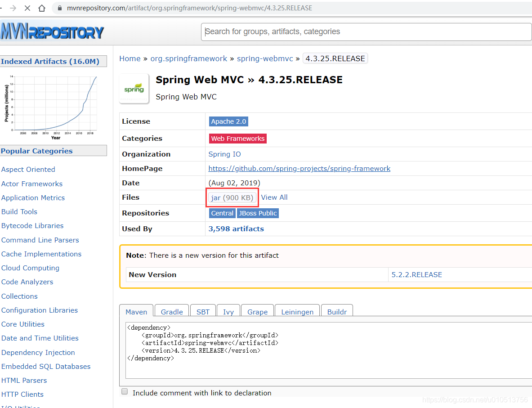Image resolution: width=532 pixels, height=408 pixels.
Task: Open Application Metrics category
Action: pos(33,197)
